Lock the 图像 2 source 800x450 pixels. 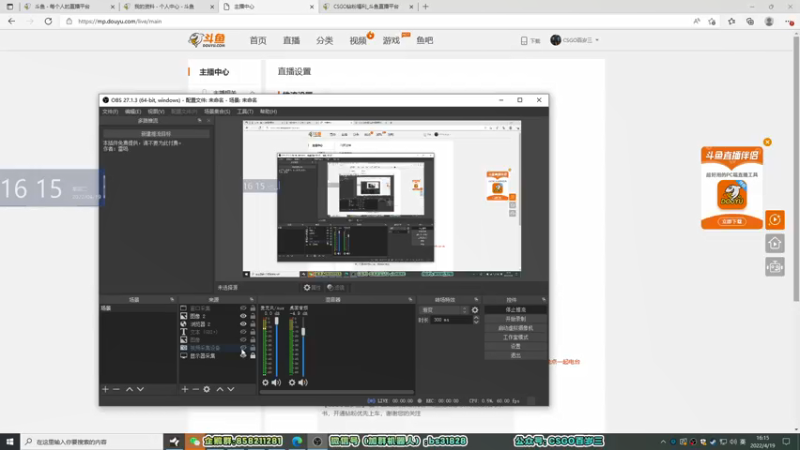(x=253, y=316)
